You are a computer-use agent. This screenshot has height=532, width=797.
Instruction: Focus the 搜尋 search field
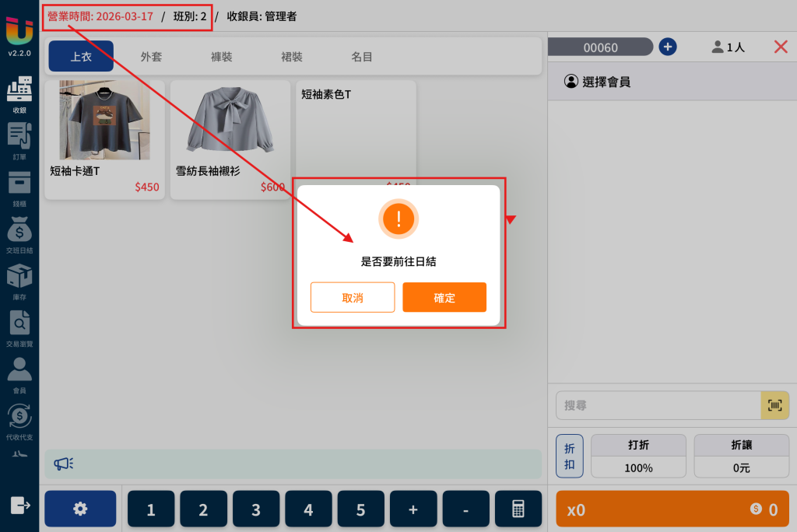click(x=658, y=405)
